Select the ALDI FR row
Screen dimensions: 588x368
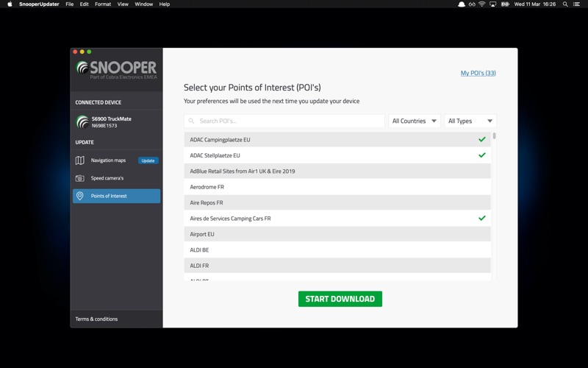coord(337,266)
